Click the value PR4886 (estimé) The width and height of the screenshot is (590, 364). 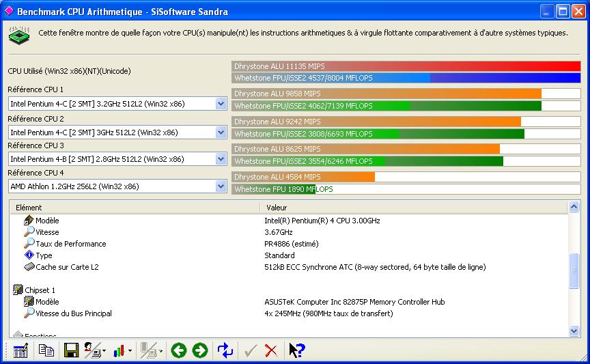click(x=291, y=244)
